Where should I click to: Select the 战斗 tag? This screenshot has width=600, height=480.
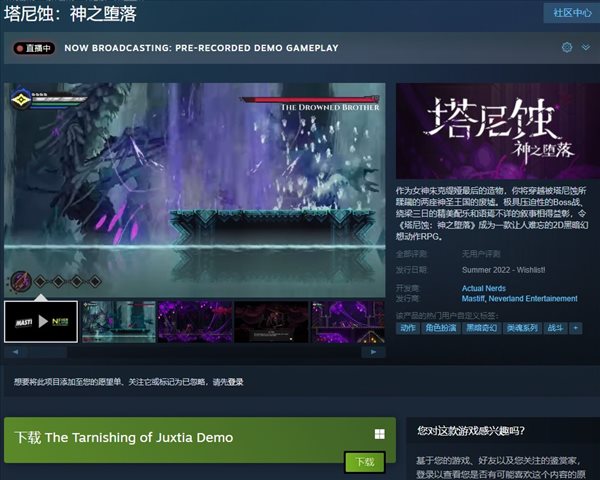pos(555,328)
